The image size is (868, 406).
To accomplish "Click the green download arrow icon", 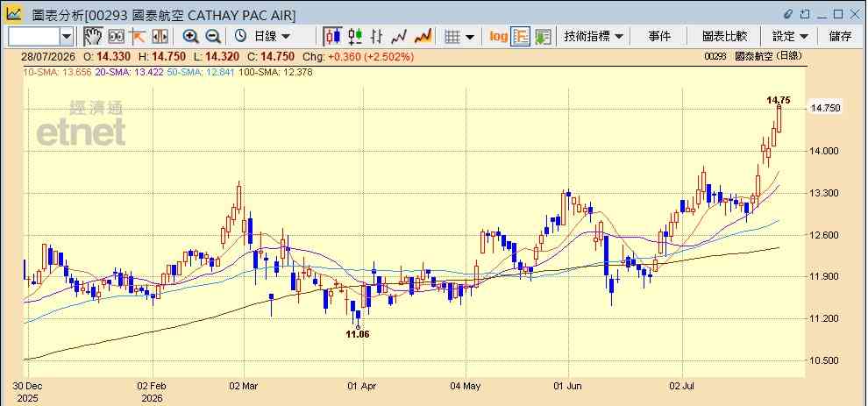I will pos(543,37).
